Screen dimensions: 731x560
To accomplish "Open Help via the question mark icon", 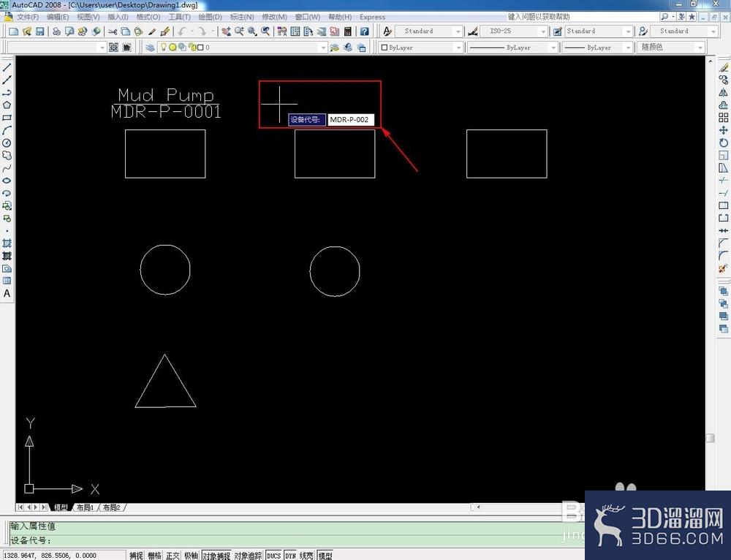I will click(x=365, y=31).
